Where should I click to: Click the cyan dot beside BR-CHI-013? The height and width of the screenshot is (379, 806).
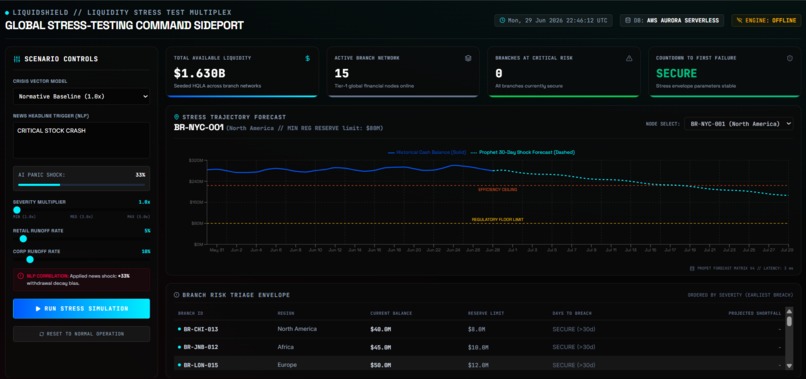[179, 329]
